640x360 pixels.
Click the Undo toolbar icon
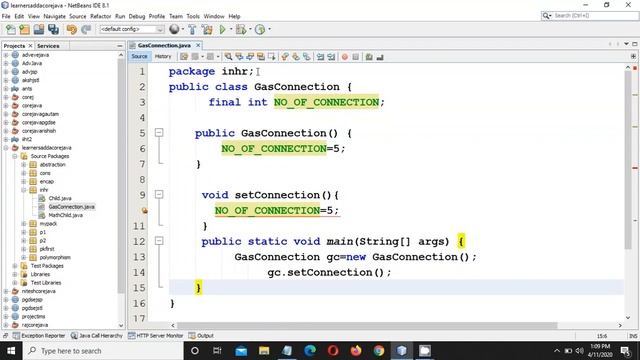tap(72, 29)
